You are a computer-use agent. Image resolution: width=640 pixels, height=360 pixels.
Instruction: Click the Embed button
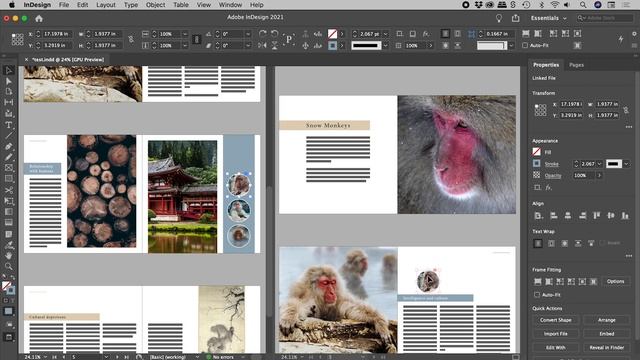pos(607,334)
